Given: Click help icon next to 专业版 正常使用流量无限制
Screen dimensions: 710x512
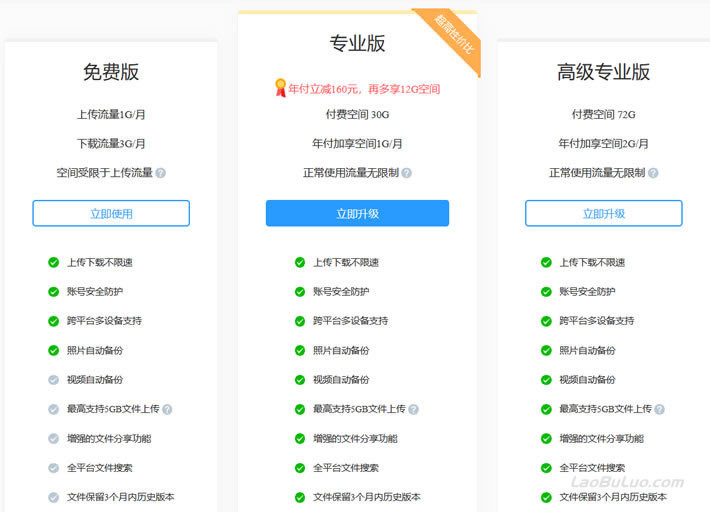Looking at the screenshot, I should pos(407,173).
